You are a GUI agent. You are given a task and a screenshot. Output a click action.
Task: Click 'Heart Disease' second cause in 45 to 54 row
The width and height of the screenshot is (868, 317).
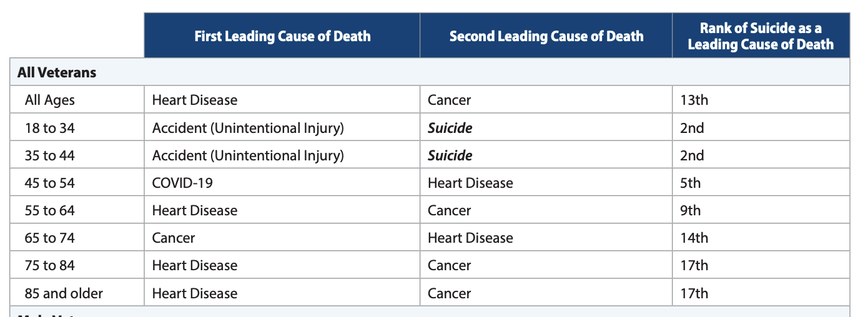470,183
